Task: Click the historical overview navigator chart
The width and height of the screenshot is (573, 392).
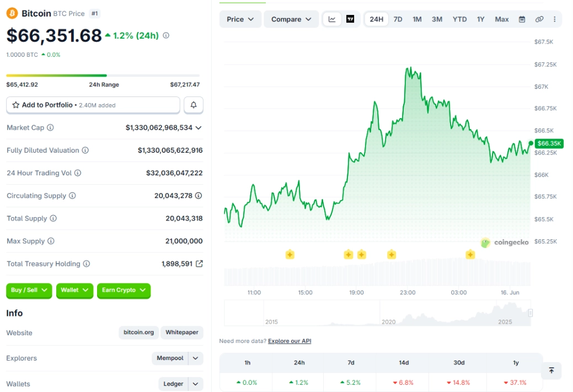Action: point(377,313)
